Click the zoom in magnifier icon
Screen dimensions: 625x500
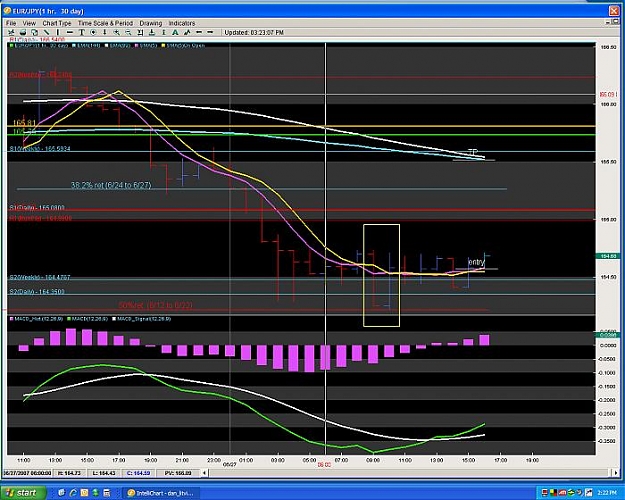116,32
